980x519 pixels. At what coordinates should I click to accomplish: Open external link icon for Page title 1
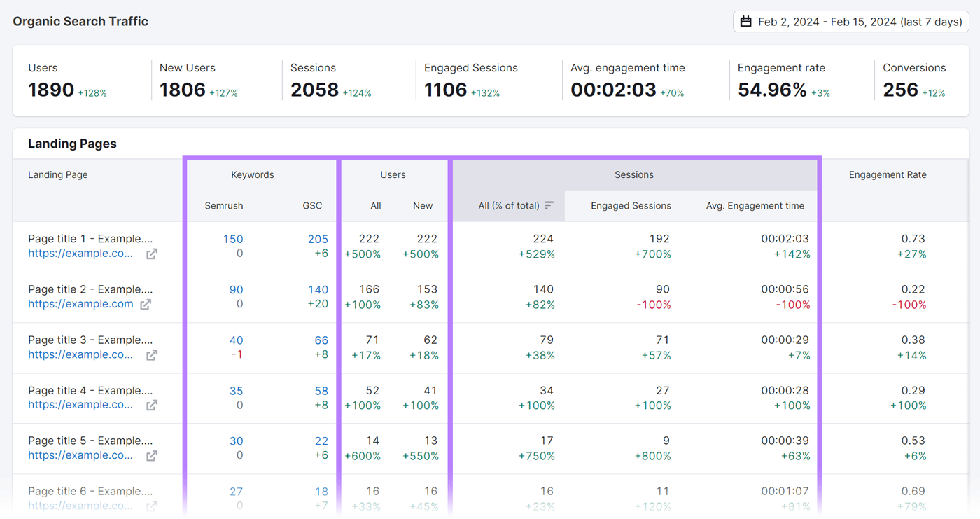152,254
